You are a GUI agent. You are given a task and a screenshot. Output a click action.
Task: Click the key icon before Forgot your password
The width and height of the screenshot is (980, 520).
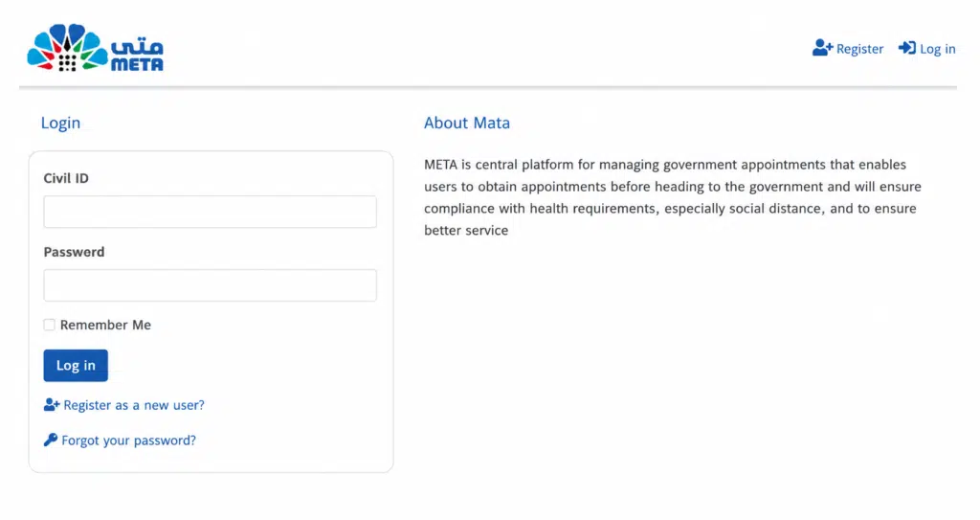point(51,440)
